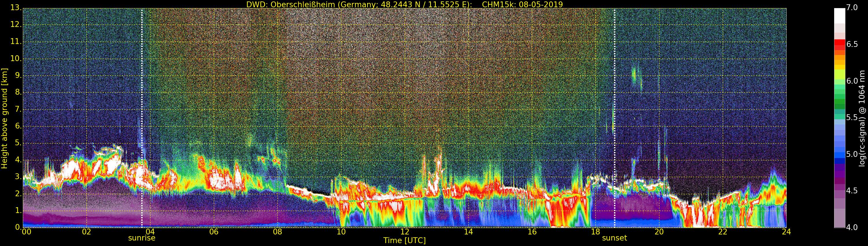
Task: Pick the red band on the colorbar
Action: click(x=839, y=44)
